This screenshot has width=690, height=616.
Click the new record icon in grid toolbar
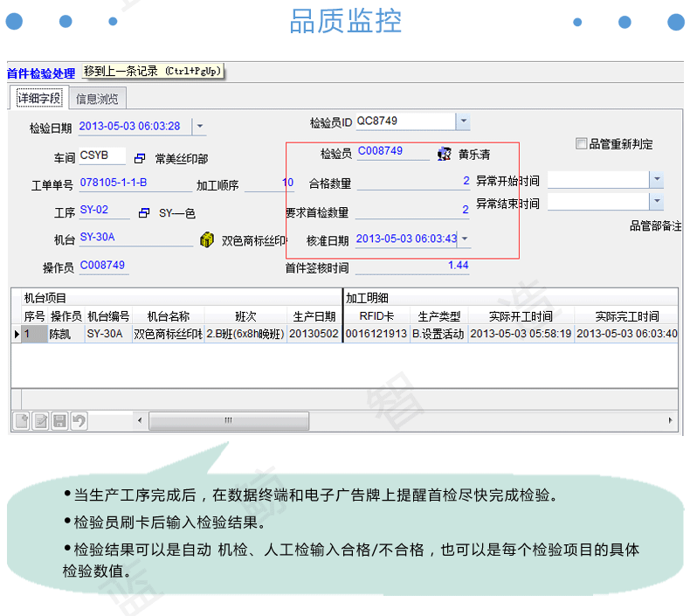(x=22, y=421)
